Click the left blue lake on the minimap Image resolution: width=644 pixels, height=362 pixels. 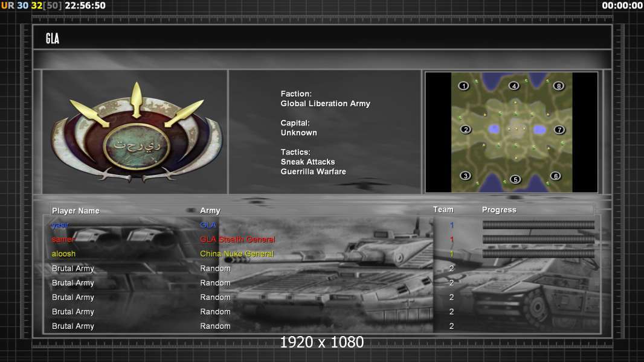click(x=494, y=129)
